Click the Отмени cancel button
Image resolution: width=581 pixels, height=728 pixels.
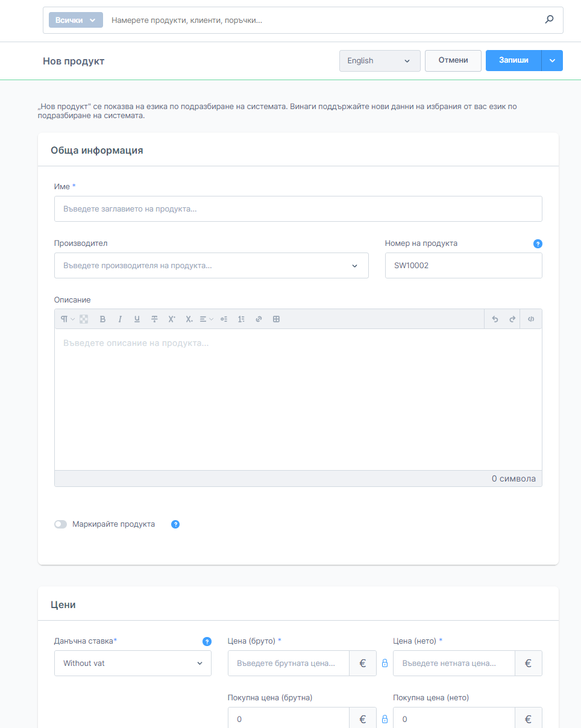(453, 61)
